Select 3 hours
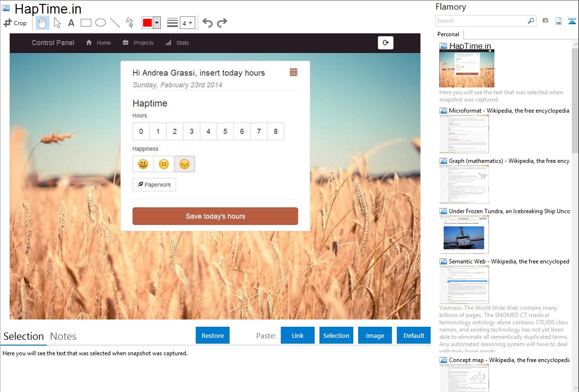 coord(192,131)
